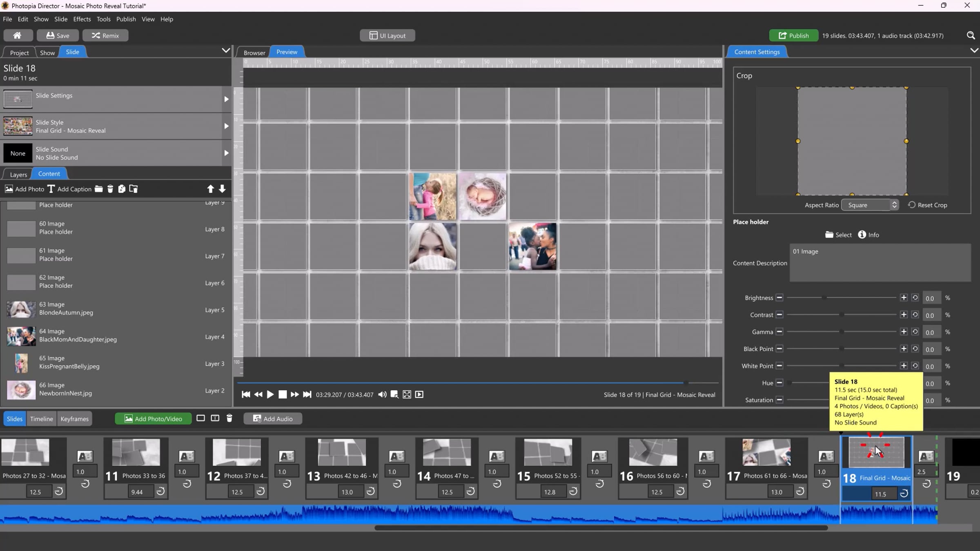This screenshot has height=551, width=980.
Task: Click the trash icon in Content toolbar
Action: pyautogui.click(x=110, y=189)
